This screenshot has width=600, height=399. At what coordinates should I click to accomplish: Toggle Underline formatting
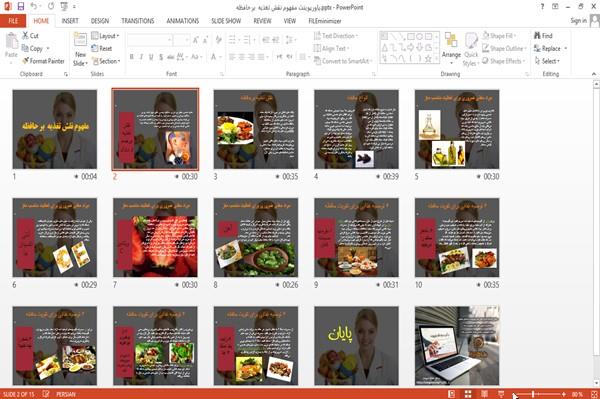[x=151, y=57]
